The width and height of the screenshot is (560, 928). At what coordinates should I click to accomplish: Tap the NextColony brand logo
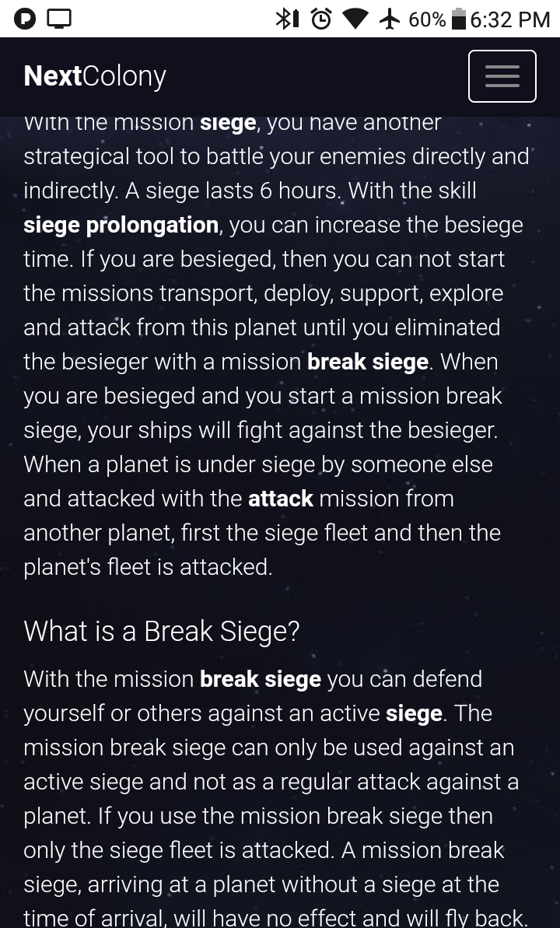point(95,76)
